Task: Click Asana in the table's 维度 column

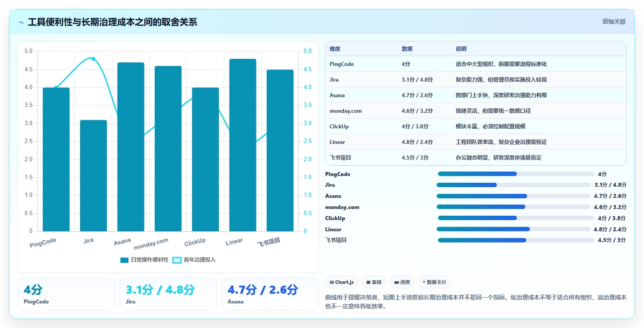Action: point(337,95)
